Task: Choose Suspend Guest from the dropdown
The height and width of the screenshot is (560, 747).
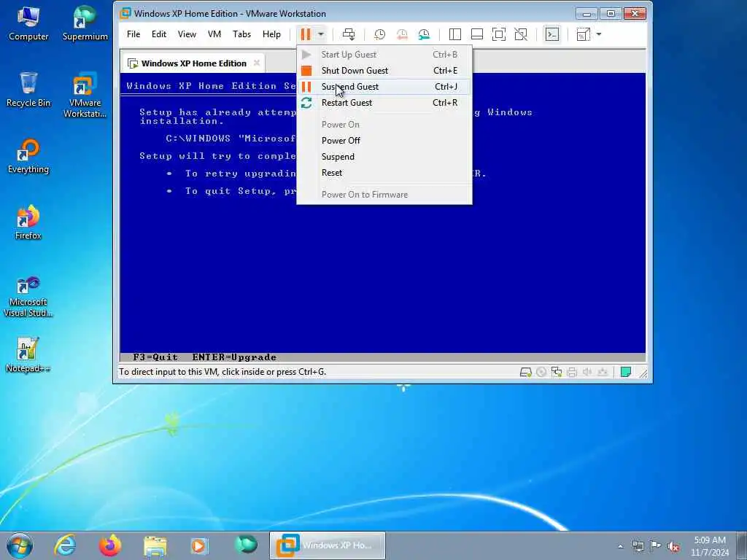Action: tap(384, 87)
